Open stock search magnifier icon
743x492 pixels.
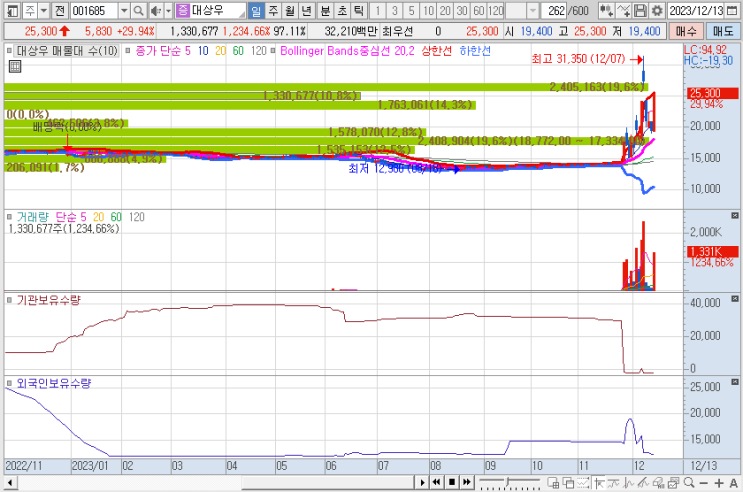click(x=138, y=10)
